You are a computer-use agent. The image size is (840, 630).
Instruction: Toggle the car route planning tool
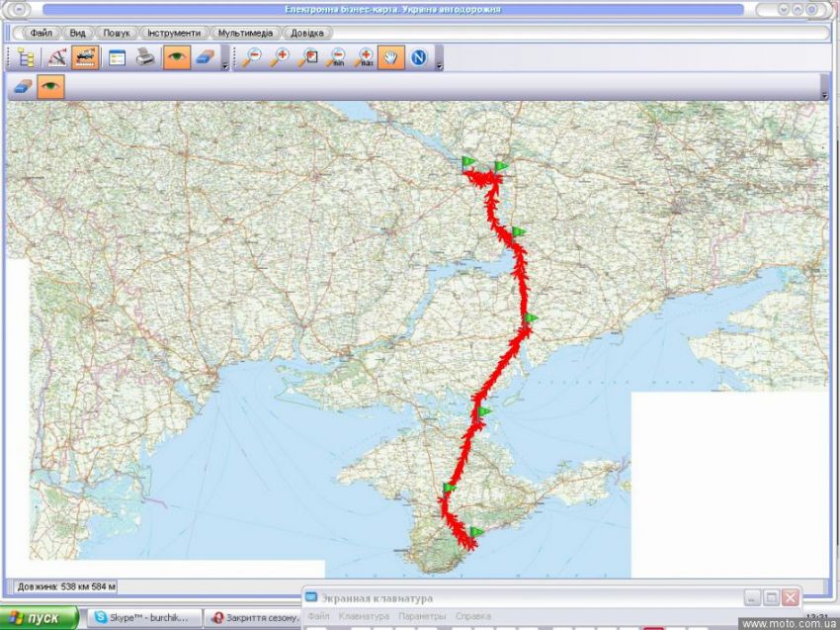86,57
